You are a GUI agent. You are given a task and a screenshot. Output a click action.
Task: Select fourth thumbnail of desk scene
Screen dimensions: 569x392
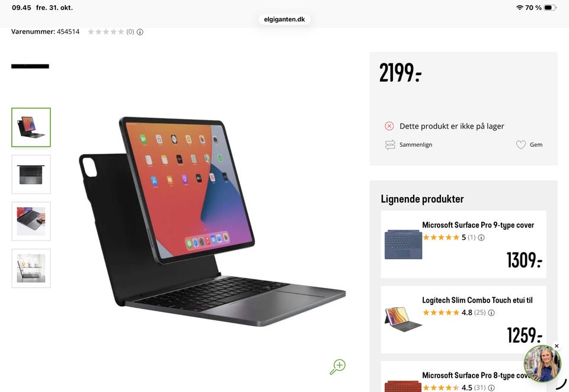(x=31, y=268)
